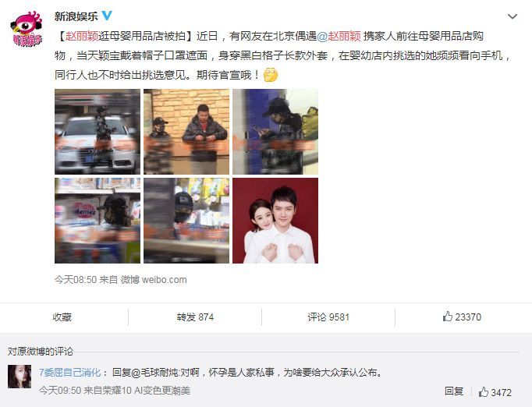Open the 新浪娱乐 account name link
This screenshot has width=532, height=407.
pyautogui.click(x=76, y=16)
